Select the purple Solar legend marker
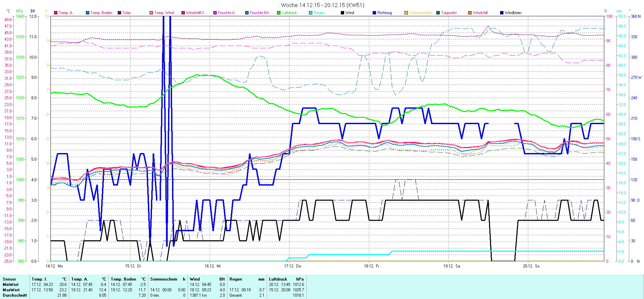Screen dimensions: 644x299 pyautogui.click(x=119, y=13)
